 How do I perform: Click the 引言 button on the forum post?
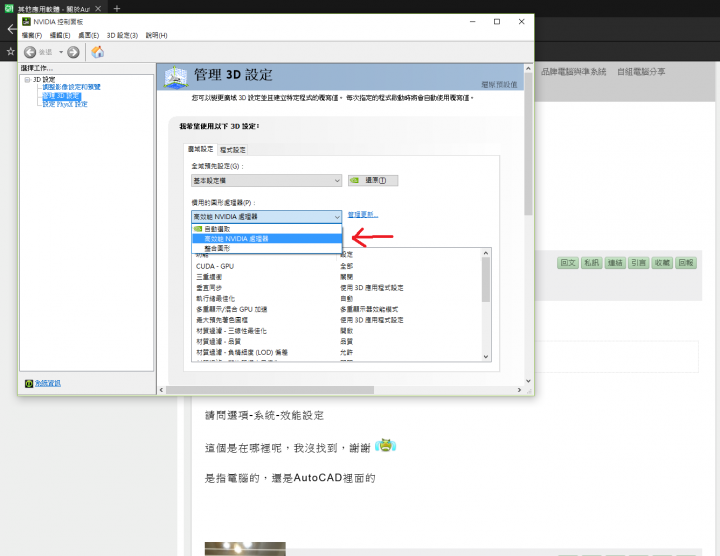click(638, 263)
